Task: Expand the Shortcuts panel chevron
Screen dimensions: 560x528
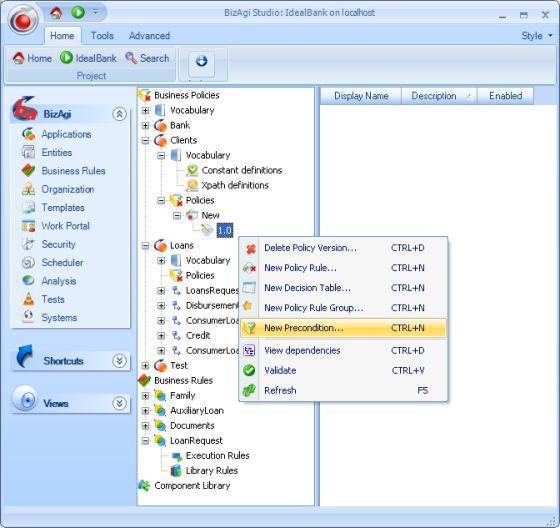Action: [119, 361]
